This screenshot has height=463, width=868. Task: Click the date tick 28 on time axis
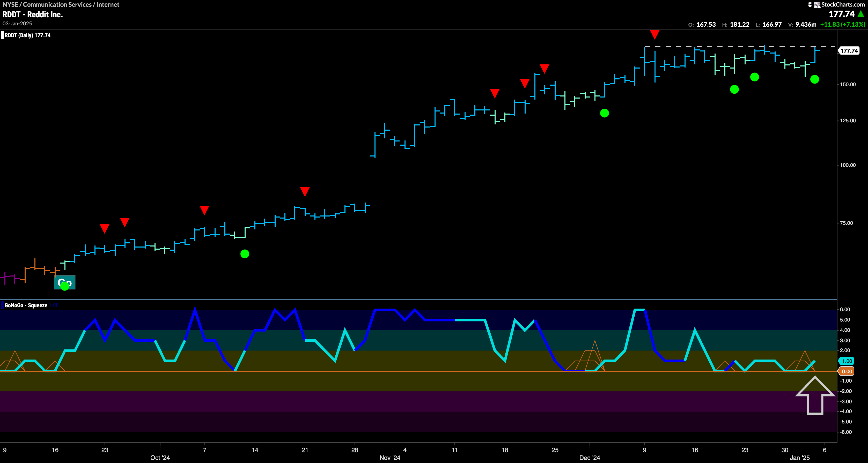tap(355, 450)
